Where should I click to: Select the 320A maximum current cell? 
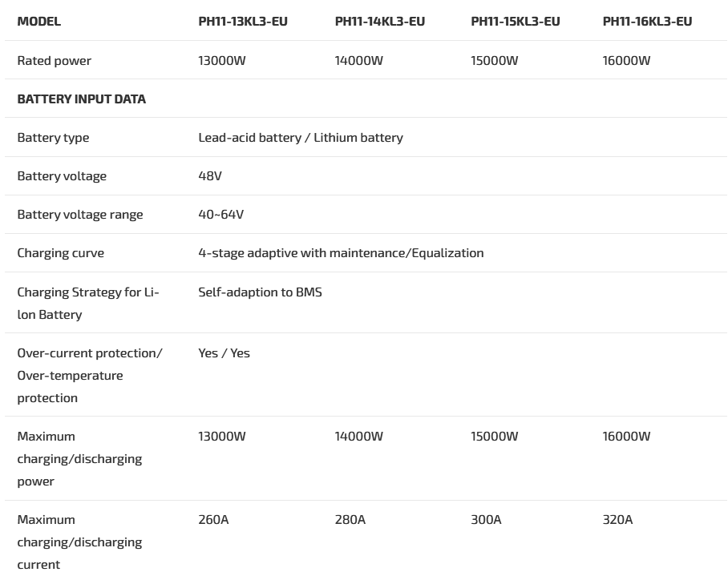617,520
